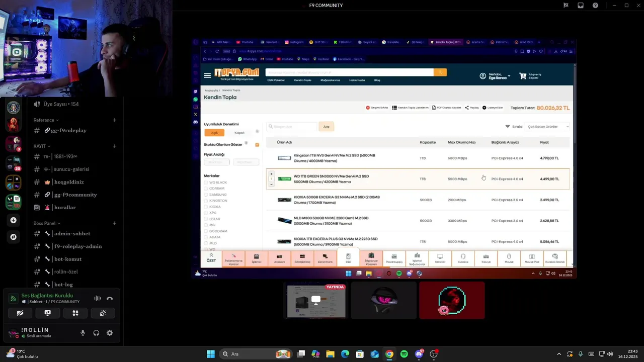Check CORSAIR brand filter
Viewport: 644px width, 362px height.
click(x=206, y=189)
